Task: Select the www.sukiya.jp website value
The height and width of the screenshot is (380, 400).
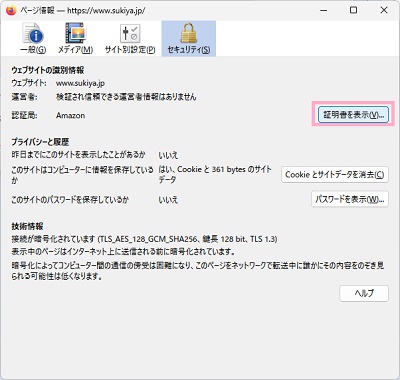Action: click(x=80, y=83)
